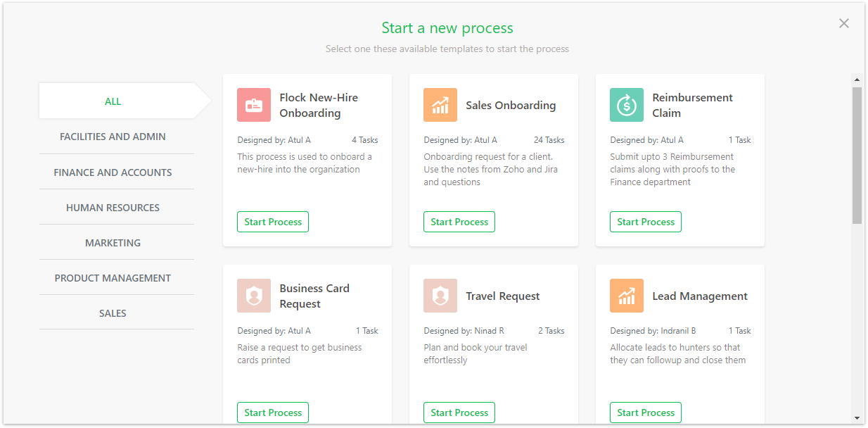The width and height of the screenshot is (868, 428).
Task: Click the Submit upto 3 Reimbursement description
Action: (x=672, y=169)
